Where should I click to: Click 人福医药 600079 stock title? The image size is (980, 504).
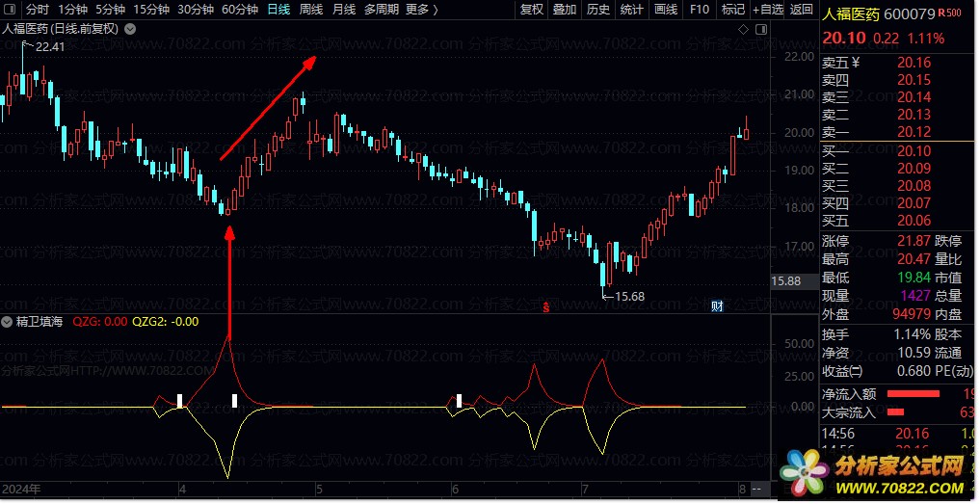coord(879,13)
